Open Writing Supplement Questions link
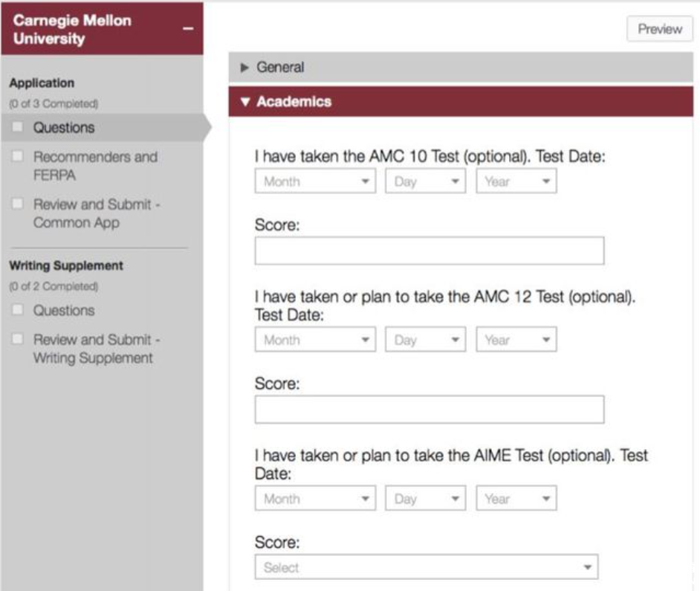Image resolution: width=700 pixels, height=591 pixels. (64, 311)
